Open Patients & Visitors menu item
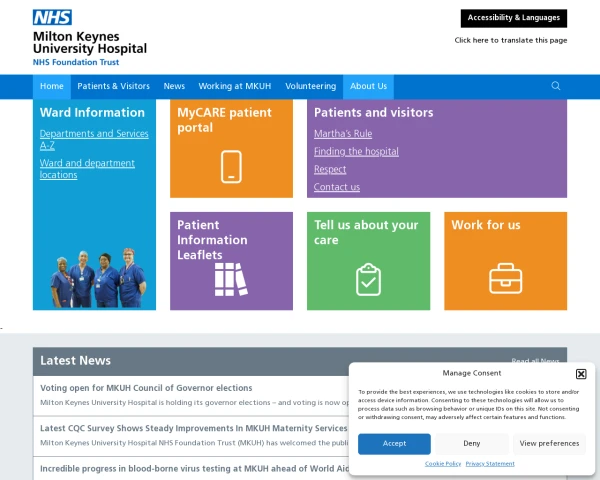 pyautogui.click(x=113, y=86)
